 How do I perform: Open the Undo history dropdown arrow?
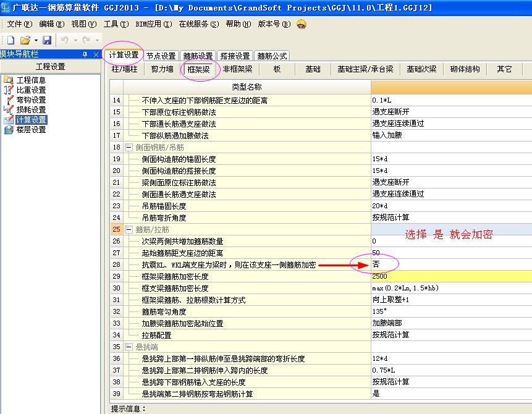75,41
